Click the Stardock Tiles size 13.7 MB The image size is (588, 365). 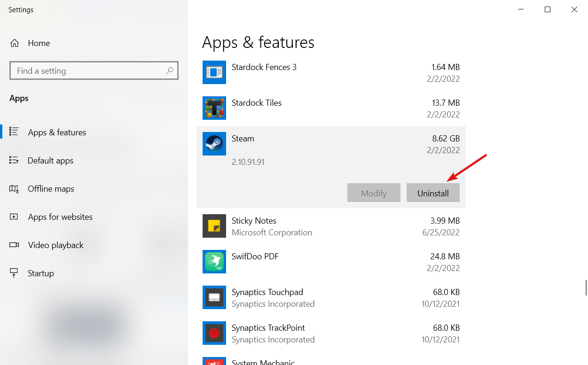446,103
